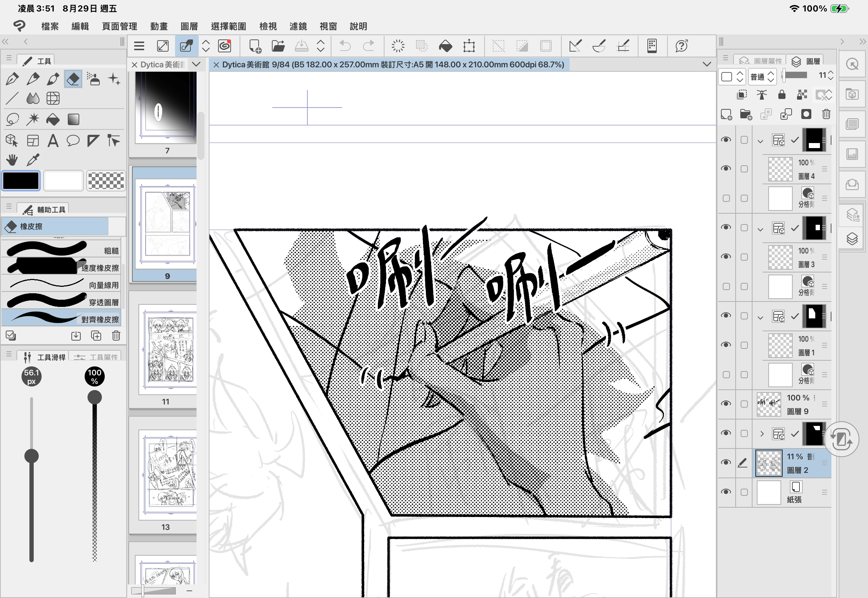This screenshot has height=598, width=868.
Task: Click the Fill bucket icon in command bar
Action: tap(445, 46)
